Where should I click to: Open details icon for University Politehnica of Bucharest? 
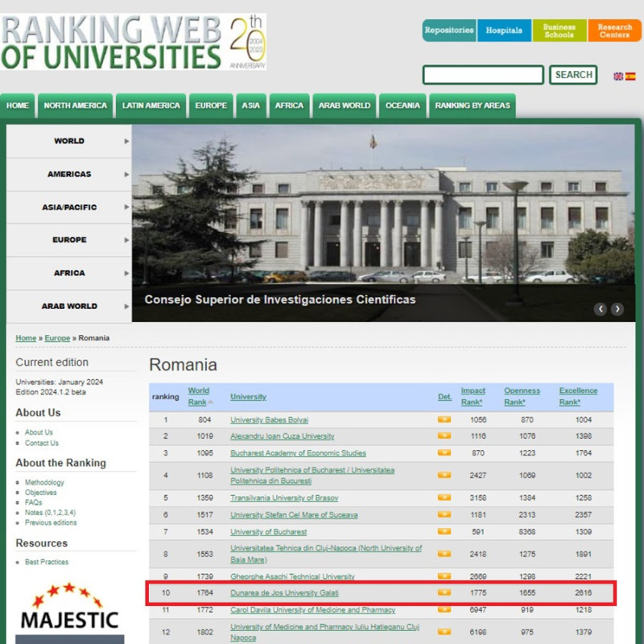tap(444, 475)
